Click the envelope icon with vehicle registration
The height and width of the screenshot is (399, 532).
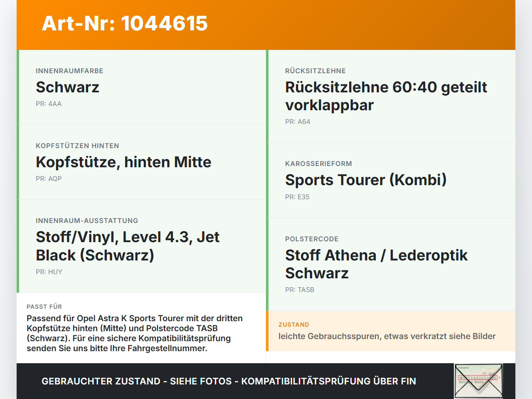478,381
